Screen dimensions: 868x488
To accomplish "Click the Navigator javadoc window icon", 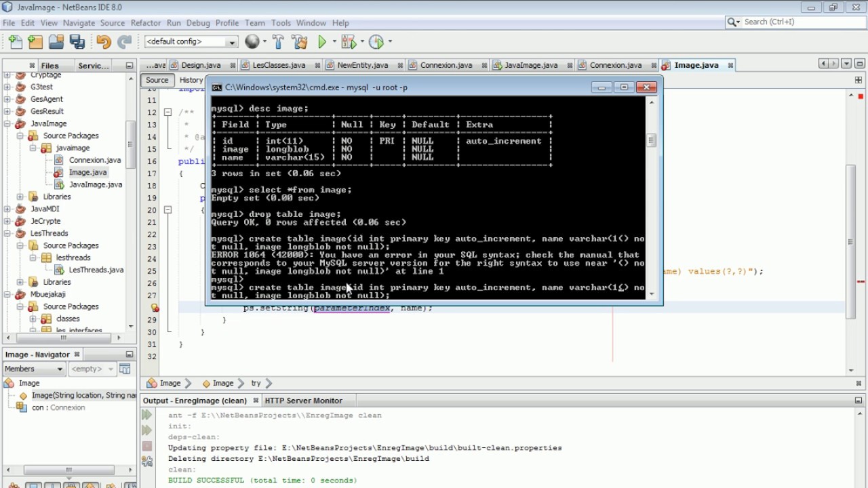I will pyautogui.click(x=125, y=369).
